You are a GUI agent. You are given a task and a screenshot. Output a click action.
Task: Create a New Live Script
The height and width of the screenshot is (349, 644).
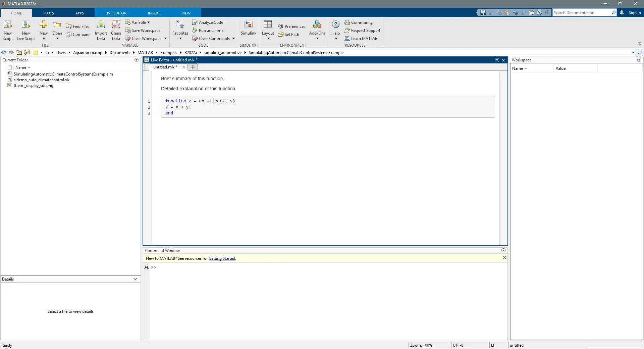[26, 30]
